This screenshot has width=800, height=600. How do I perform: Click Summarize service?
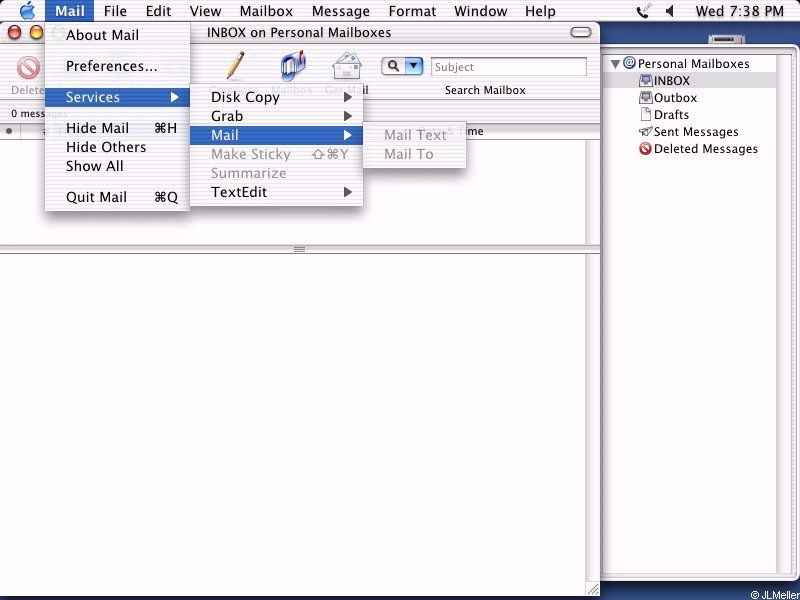click(276, 173)
